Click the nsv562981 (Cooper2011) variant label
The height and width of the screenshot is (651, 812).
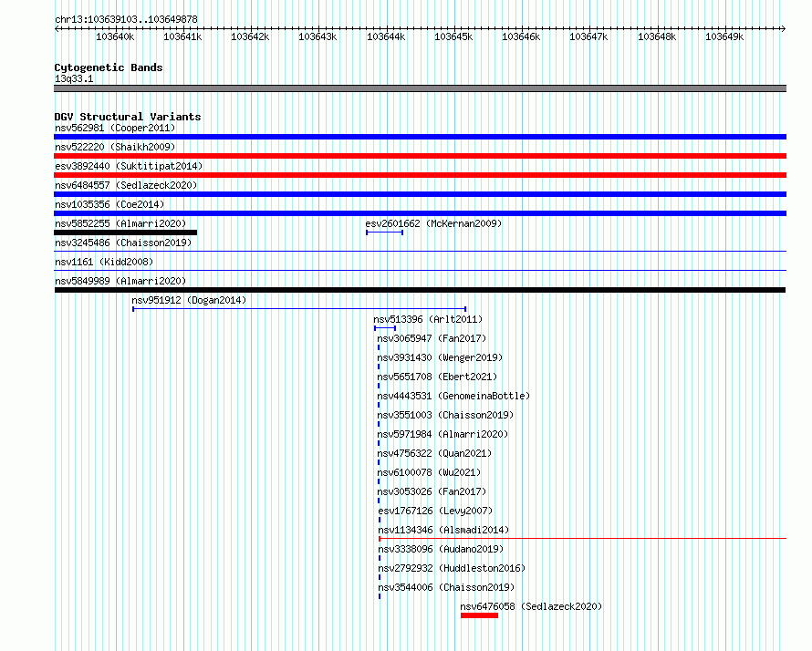(115, 128)
